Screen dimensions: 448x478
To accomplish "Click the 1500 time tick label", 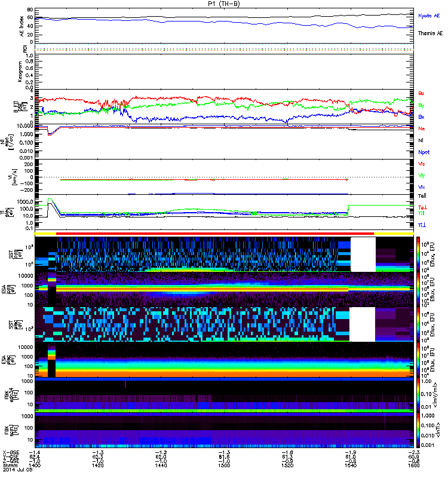I will (x=224, y=465).
